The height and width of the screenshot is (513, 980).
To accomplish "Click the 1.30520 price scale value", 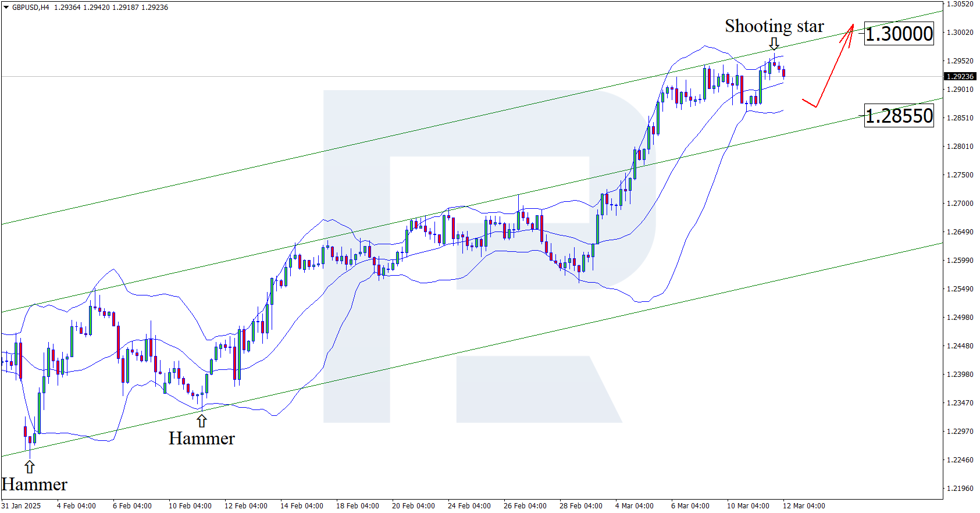I will 960,4.
